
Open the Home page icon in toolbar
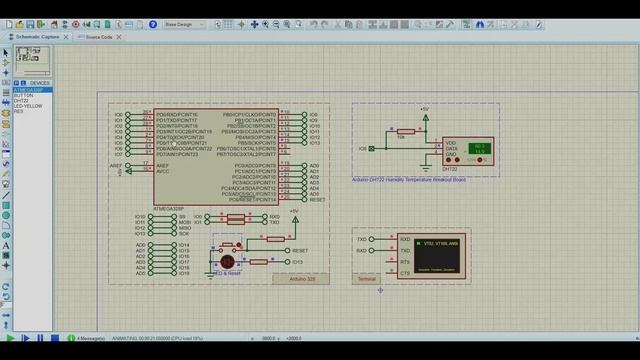tap(54, 24)
